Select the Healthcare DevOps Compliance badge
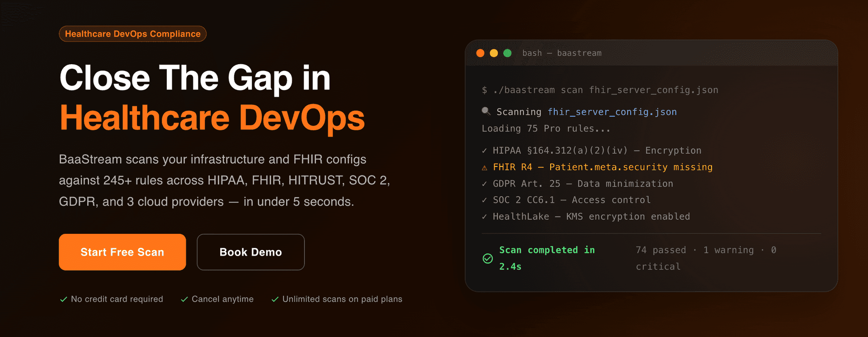Image resolution: width=868 pixels, height=337 pixels. tap(132, 34)
